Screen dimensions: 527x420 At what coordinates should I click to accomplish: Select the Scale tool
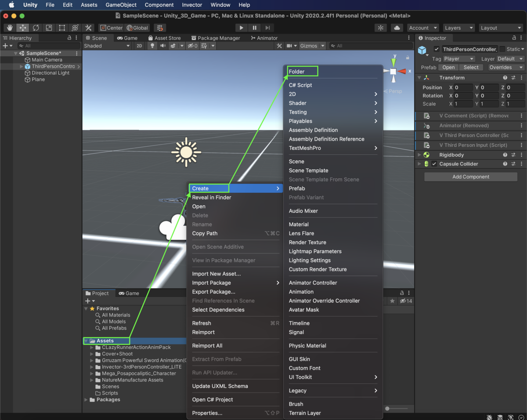49,28
